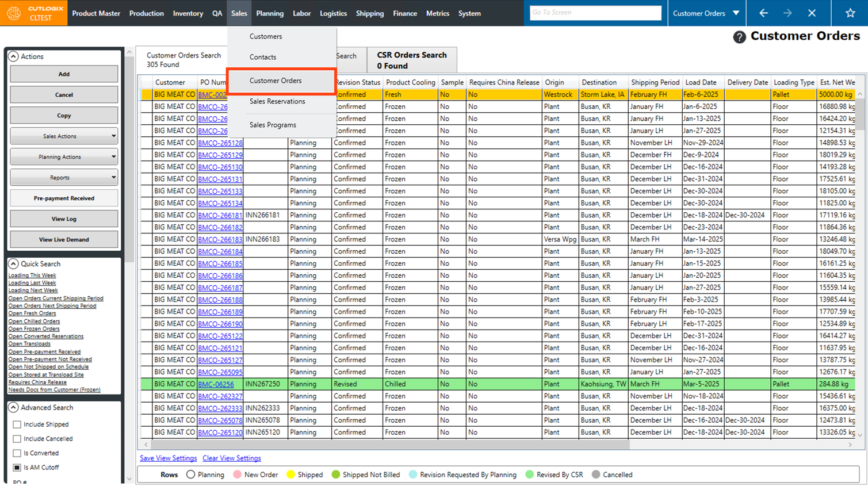868x486 pixels.
Task: Click the back arrow navigation icon
Action: coord(763,13)
